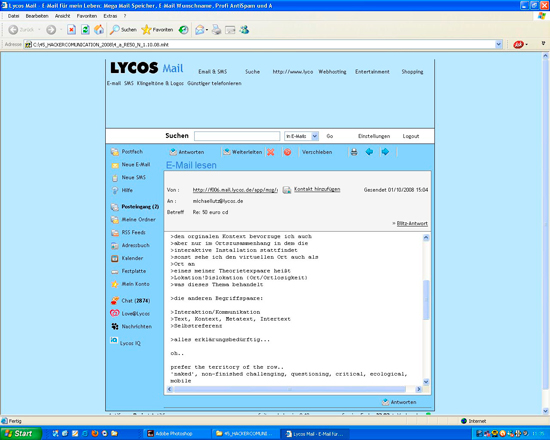The image size is (550, 440).
Task: Click the browser Back arrow button
Action: pyautogui.click(x=13, y=30)
